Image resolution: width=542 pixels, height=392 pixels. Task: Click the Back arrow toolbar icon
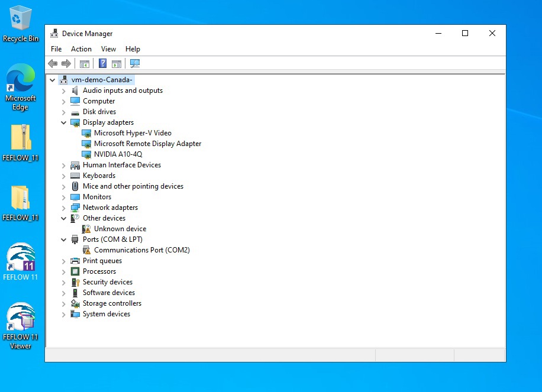53,63
